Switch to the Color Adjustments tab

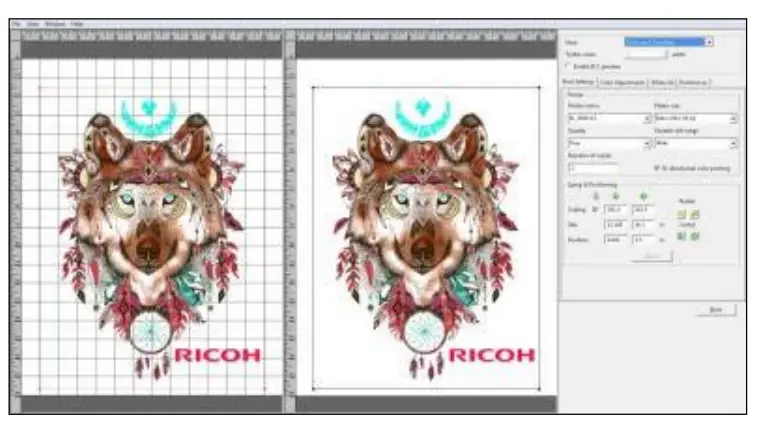[x=622, y=83]
